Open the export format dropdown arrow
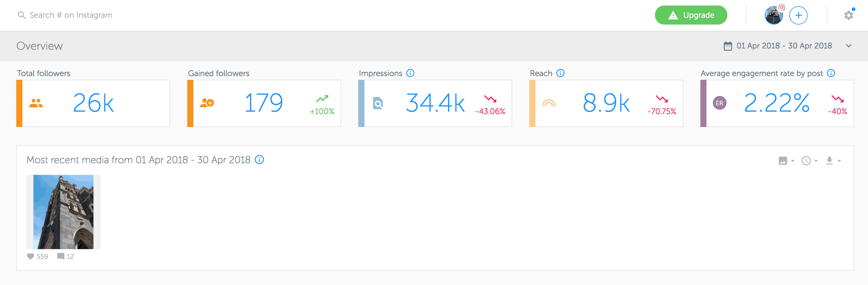 click(839, 161)
